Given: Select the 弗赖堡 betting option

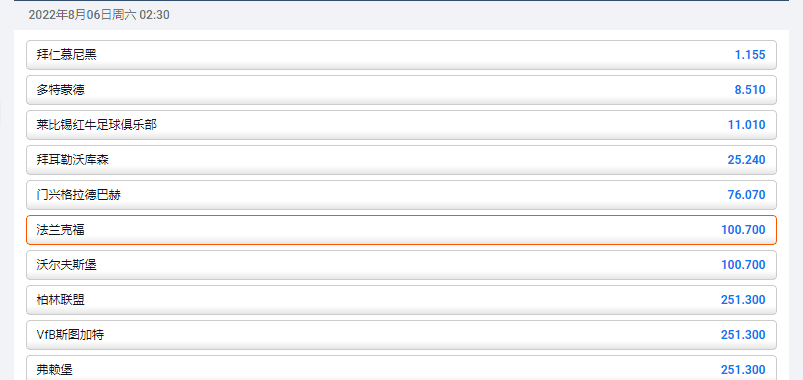Looking at the screenshot, I should (402, 368).
